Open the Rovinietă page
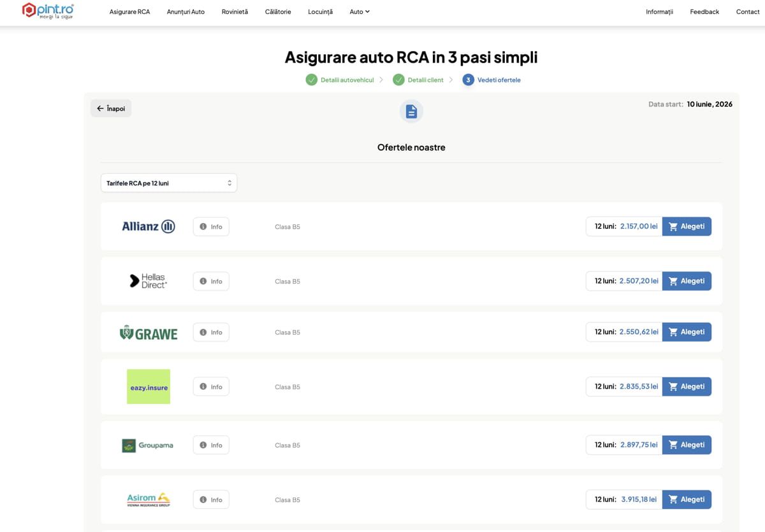Screen dimensions: 765x532 235,11
